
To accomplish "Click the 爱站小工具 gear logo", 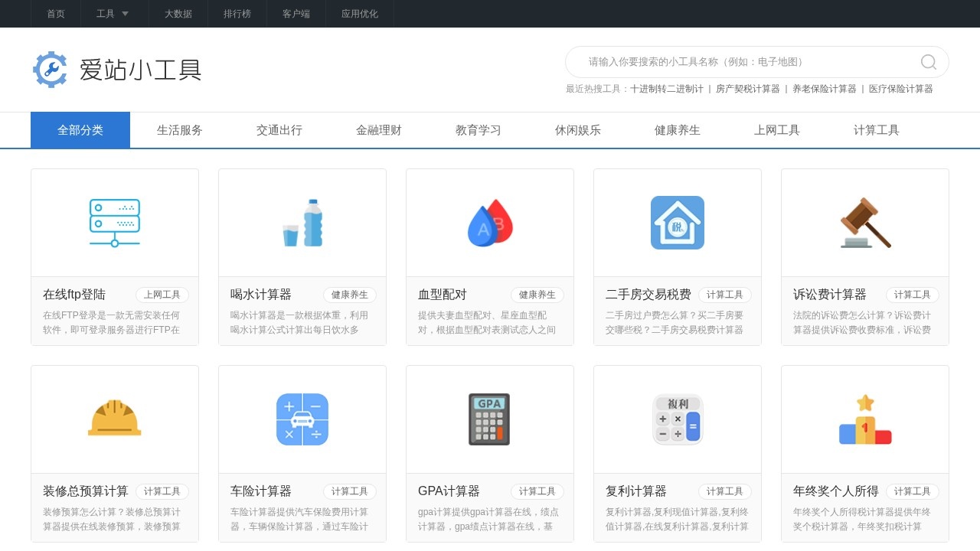I will click(51, 70).
